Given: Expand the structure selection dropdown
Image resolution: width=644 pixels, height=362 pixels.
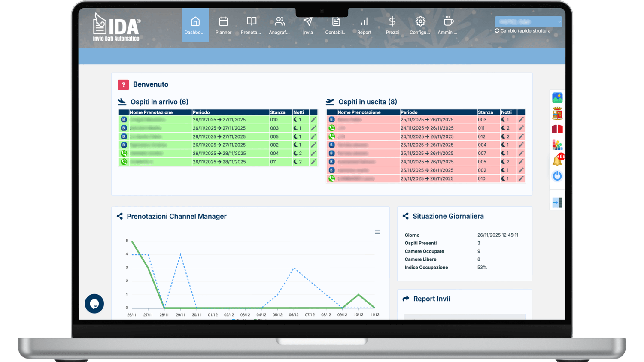Looking at the screenshot, I should (x=528, y=21).
